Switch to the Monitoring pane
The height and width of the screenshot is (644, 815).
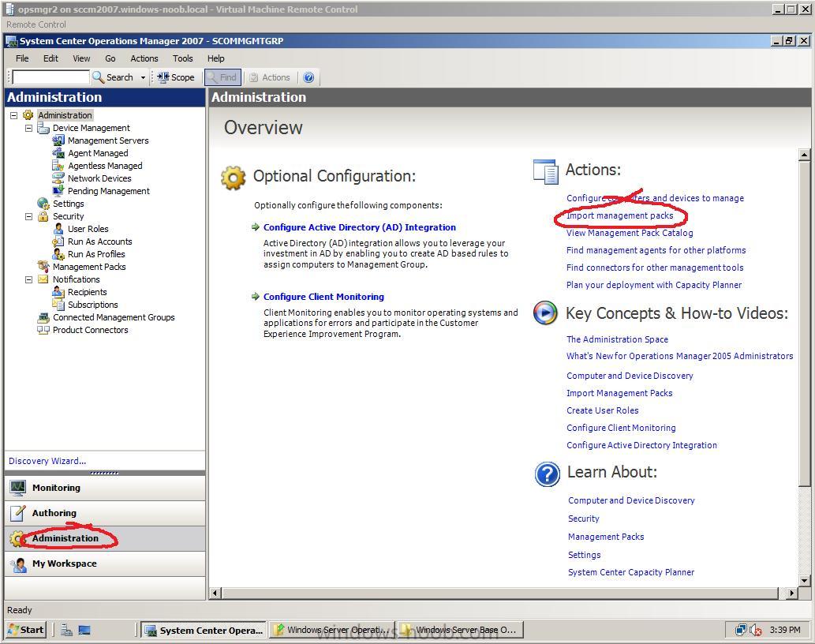[105, 488]
